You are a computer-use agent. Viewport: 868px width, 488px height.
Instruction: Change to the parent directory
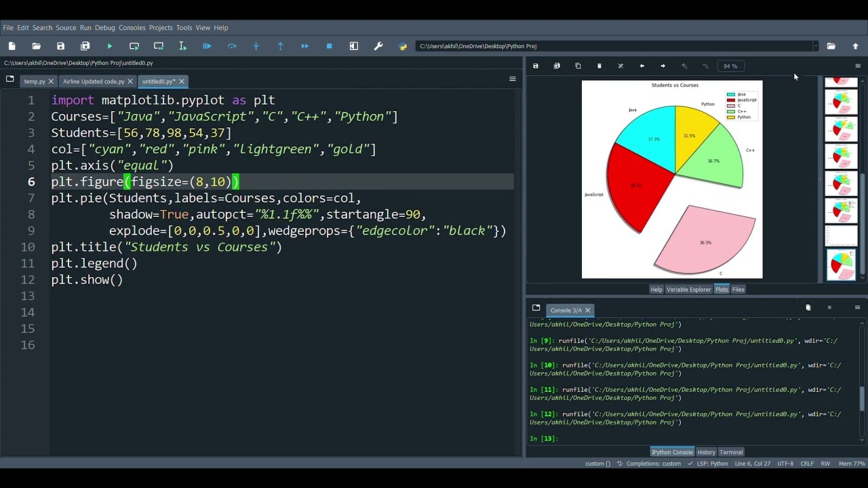tap(855, 46)
